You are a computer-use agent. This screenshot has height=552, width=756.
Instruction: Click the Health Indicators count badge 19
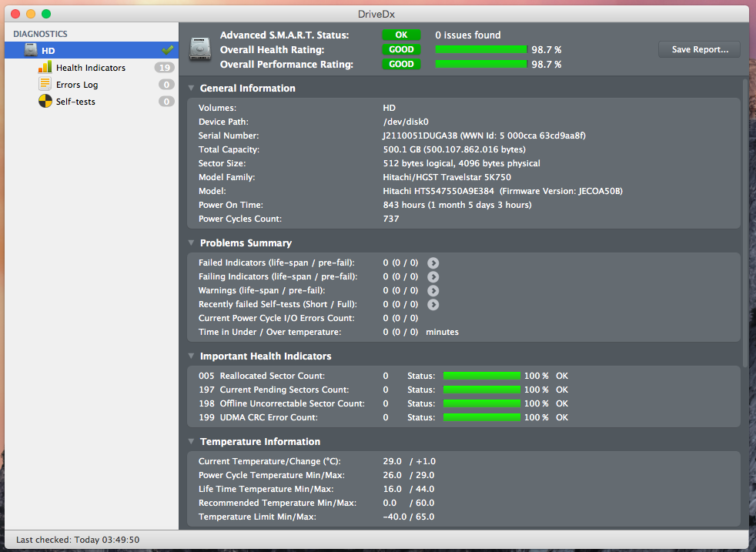point(165,68)
